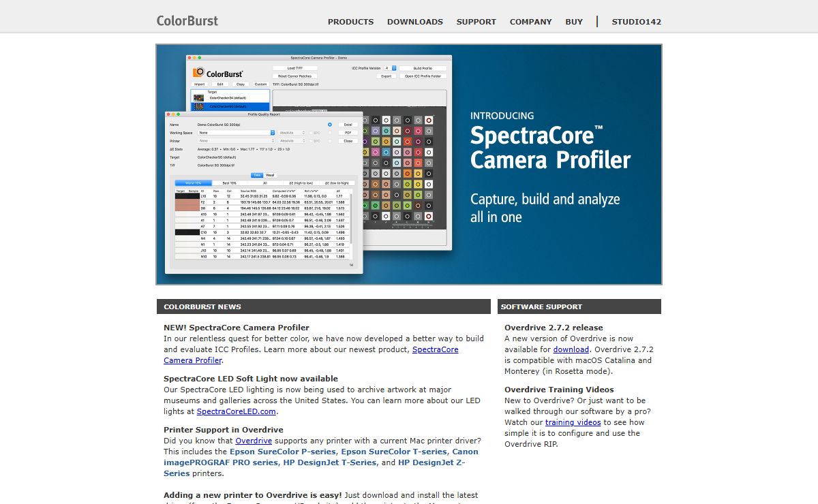This screenshot has height=504, width=818.
Task: Open the Canon imagePROGRAF PRO series link
Action: coord(321,457)
